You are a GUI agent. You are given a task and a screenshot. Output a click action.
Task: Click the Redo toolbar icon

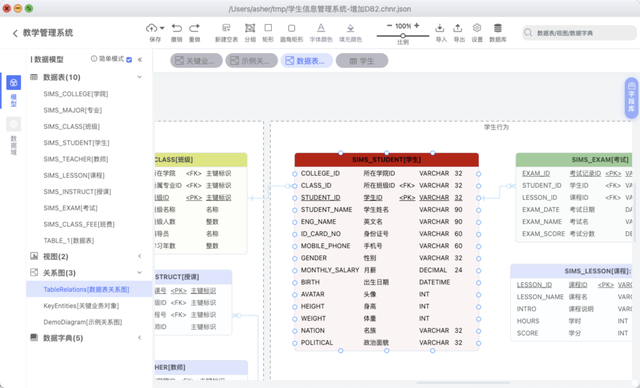tap(194, 28)
